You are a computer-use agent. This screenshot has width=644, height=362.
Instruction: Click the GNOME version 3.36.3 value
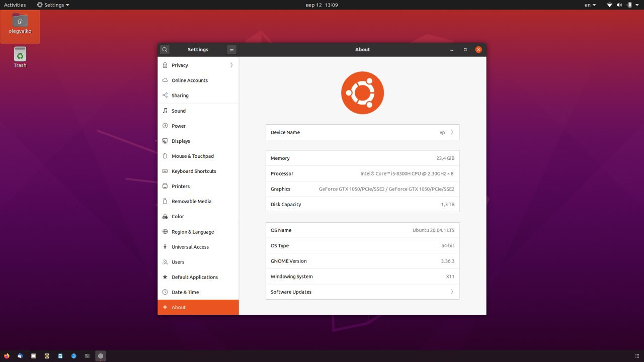pos(448,261)
